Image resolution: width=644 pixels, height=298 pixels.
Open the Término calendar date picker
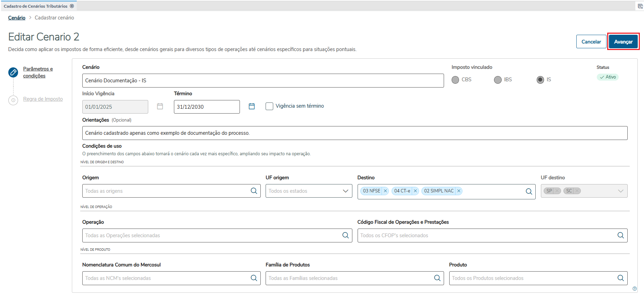tap(252, 106)
